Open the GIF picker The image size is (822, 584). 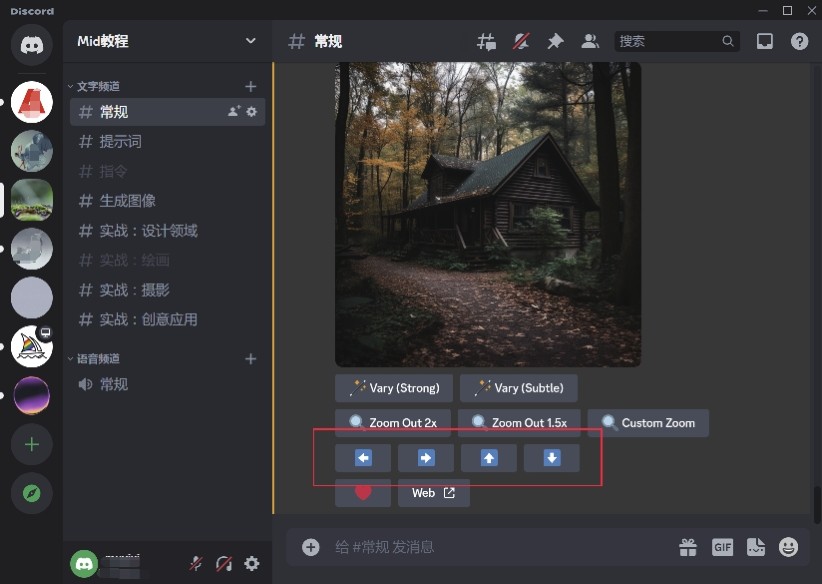coord(722,547)
